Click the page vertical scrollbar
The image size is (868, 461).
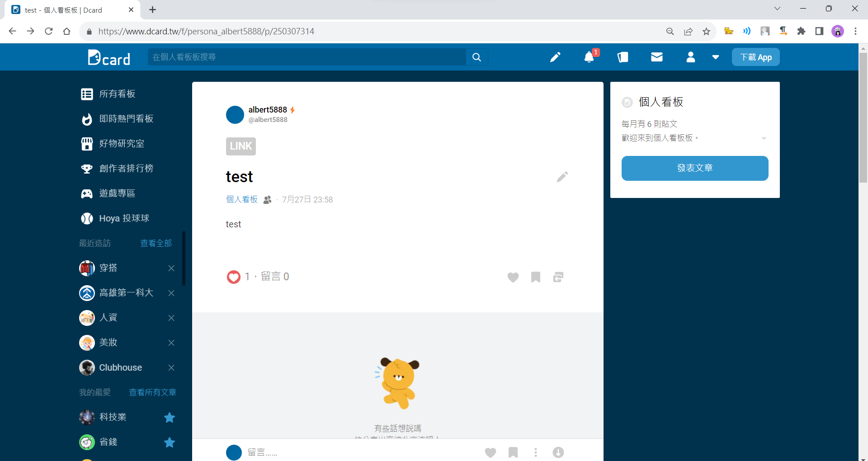pos(863,118)
